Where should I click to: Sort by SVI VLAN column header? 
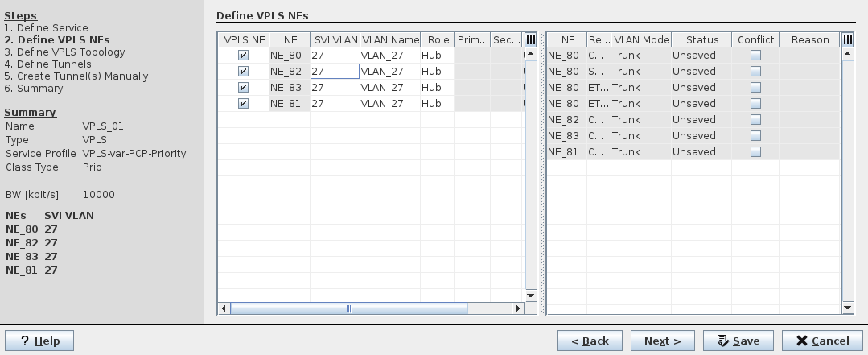(335, 39)
